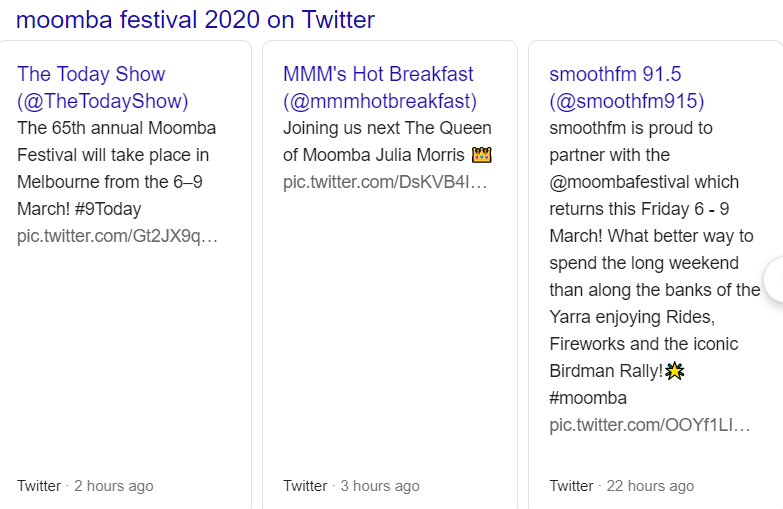Open MMM's Hot Breakfast (@mmmhotbreakfast) profile link
This screenshot has width=783, height=509.
coord(380,87)
